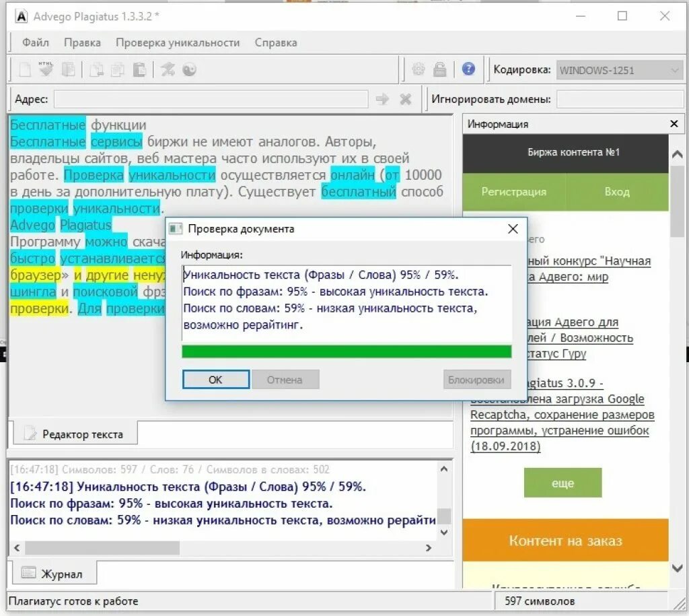Click the info panel scroll-down arrow
The width and height of the screenshot is (689, 616).
pyautogui.click(x=677, y=568)
